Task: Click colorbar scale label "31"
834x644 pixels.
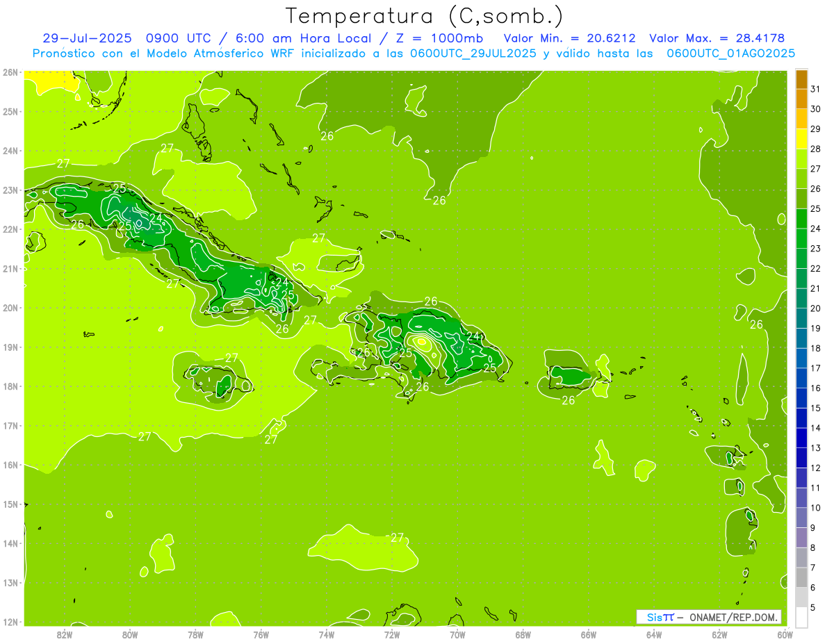Action: (816, 89)
